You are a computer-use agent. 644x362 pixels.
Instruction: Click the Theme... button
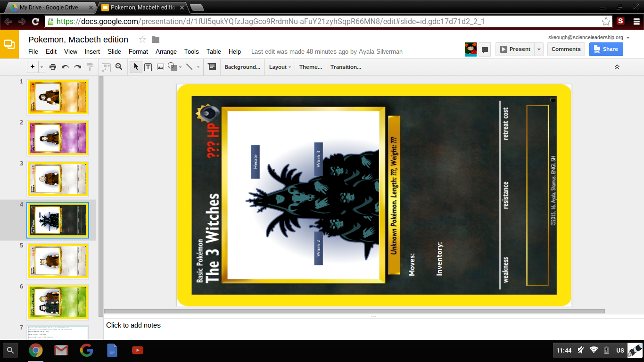coord(311,67)
